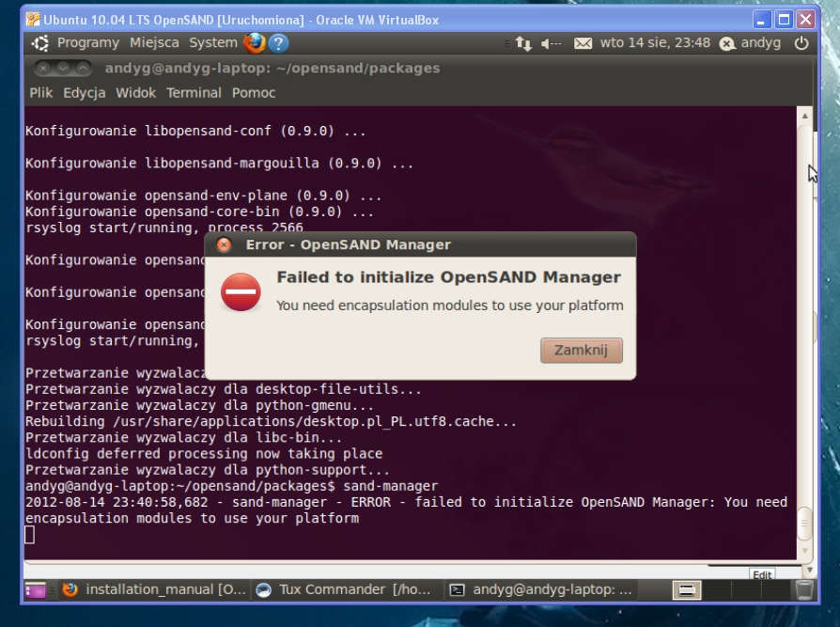The width and height of the screenshot is (840, 627).
Task: Click 'Przetwarzanie wyzwalaczy dla libc-bin' line
Action: pos(184,437)
